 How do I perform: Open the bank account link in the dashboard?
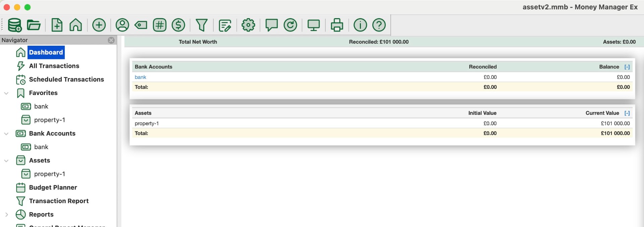click(x=141, y=77)
